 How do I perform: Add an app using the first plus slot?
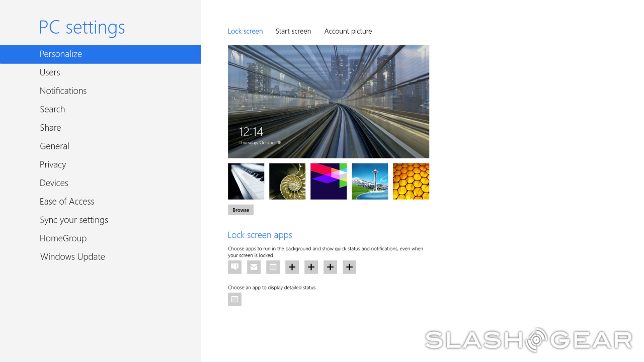point(292,267)
